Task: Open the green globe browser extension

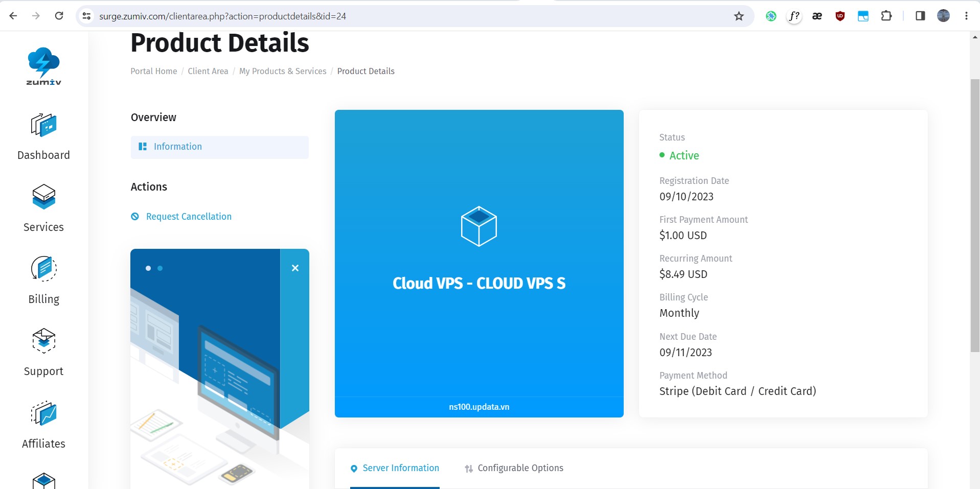Action: 771,16
